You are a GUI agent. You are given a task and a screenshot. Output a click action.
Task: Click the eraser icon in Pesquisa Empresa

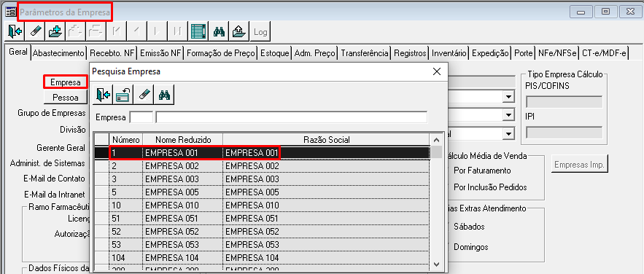[x=144, y=95]
